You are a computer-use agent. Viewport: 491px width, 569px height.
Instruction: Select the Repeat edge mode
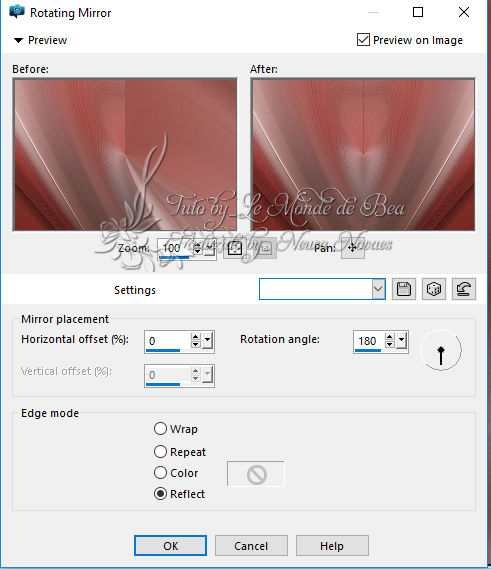click(160, 452)
